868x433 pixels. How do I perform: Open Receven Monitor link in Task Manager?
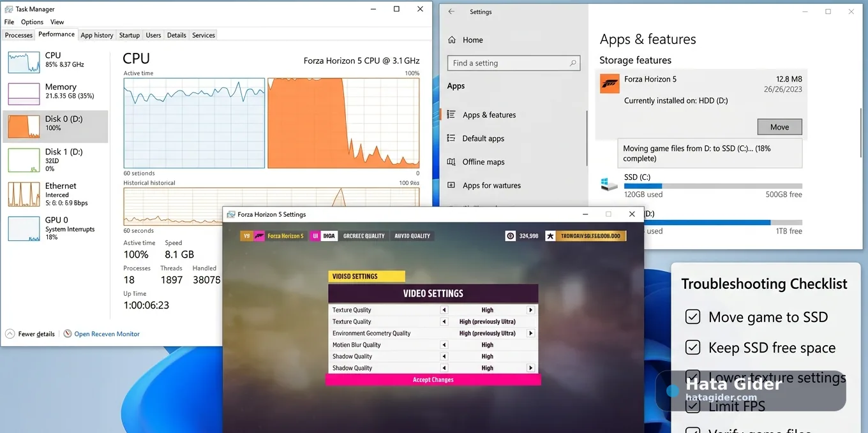(107, 334)
